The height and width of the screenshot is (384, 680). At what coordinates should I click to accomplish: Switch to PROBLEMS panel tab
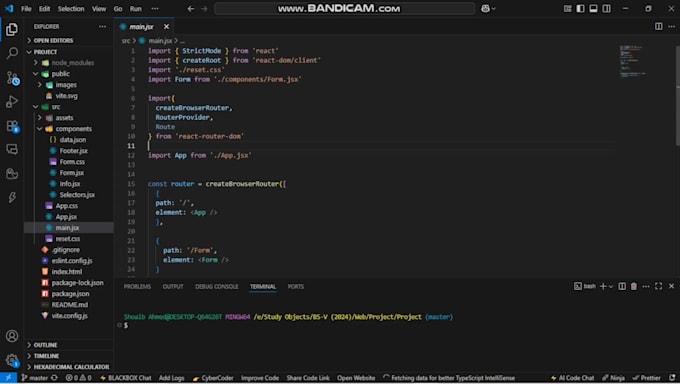[137, 286]
